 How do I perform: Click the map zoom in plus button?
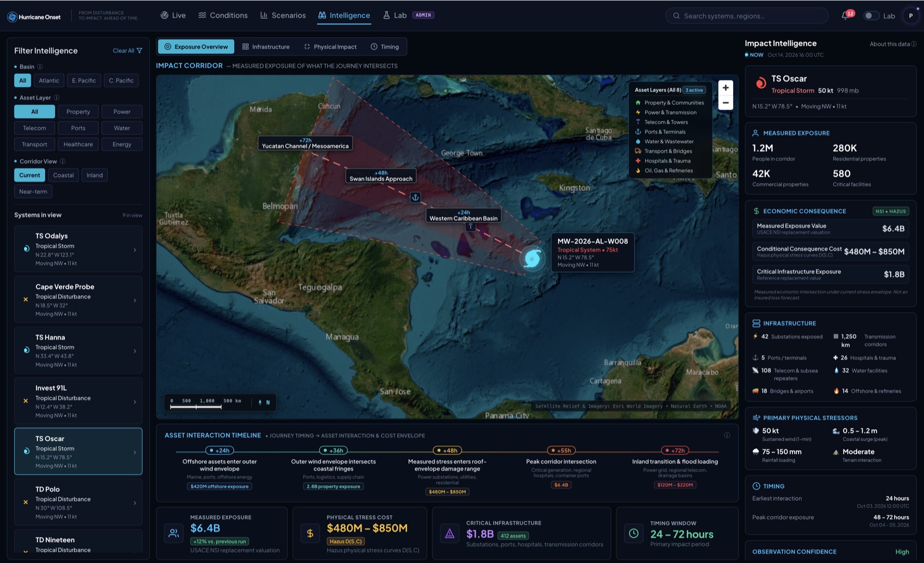click(x=726, y=87)
